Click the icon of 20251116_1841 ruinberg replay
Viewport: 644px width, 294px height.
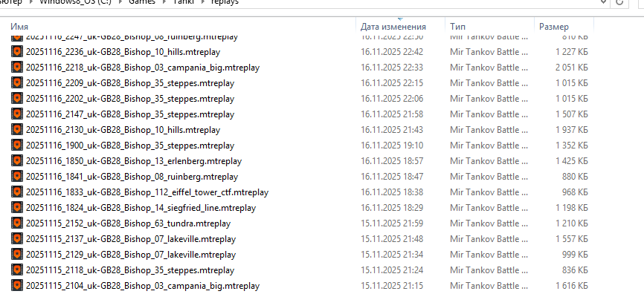coord(17,176)
